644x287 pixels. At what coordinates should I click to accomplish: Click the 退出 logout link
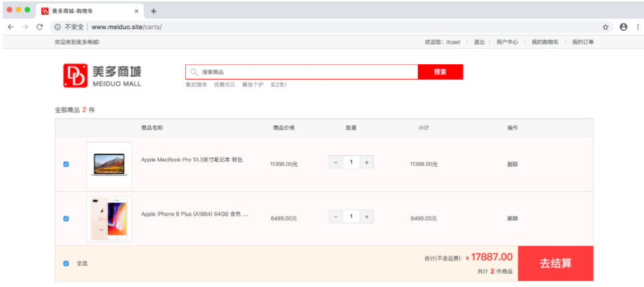coord(479,42)
